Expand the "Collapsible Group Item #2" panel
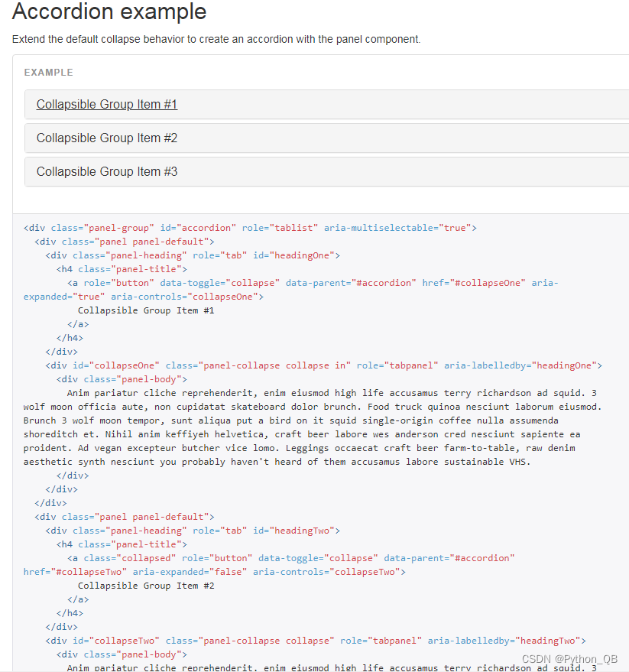The height and width of the screenshot is (672, 629). coord(106,138)
